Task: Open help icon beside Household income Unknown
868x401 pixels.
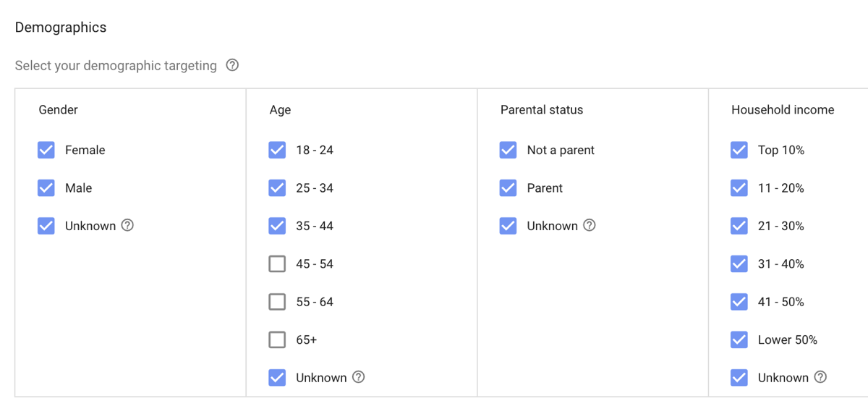Action: pos(820,377)
